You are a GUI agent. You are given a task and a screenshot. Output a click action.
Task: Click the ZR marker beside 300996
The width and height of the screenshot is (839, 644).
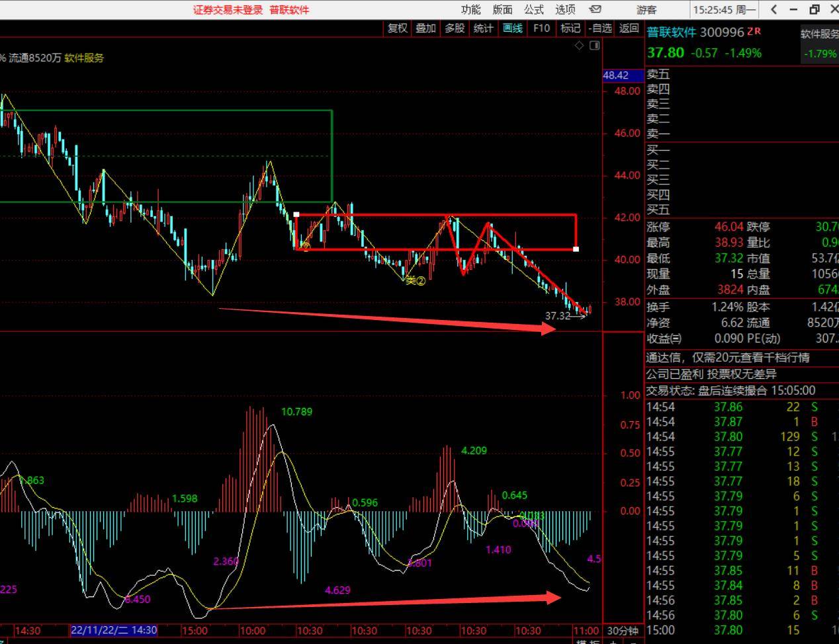pyautogui.click(x=754, y=31)
